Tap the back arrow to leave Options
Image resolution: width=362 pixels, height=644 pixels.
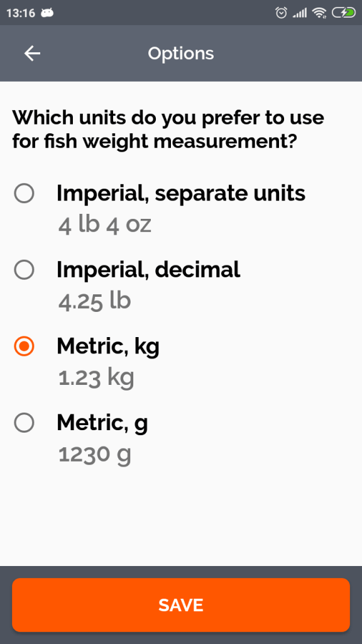click(x=31, y=53)
